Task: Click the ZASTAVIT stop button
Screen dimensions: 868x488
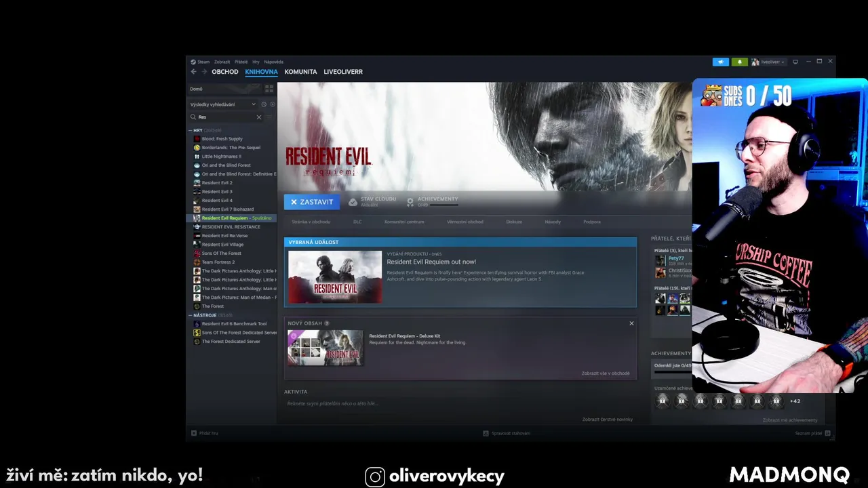Action: (x=312, y=202)
